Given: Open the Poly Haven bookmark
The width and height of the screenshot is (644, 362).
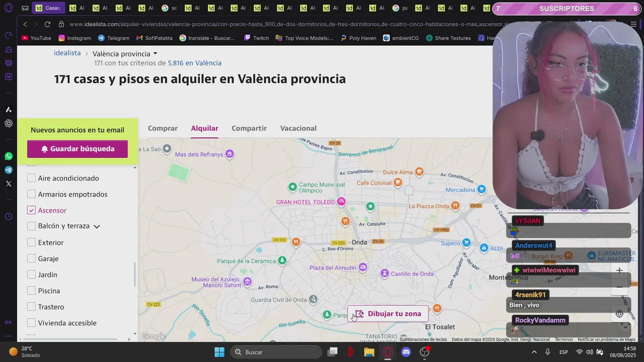Looking at the screenshot, I should pos(358,38).
